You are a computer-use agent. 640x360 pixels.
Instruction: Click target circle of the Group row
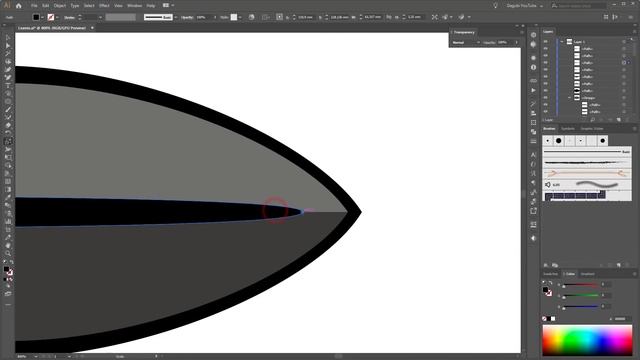click(624, 98)
